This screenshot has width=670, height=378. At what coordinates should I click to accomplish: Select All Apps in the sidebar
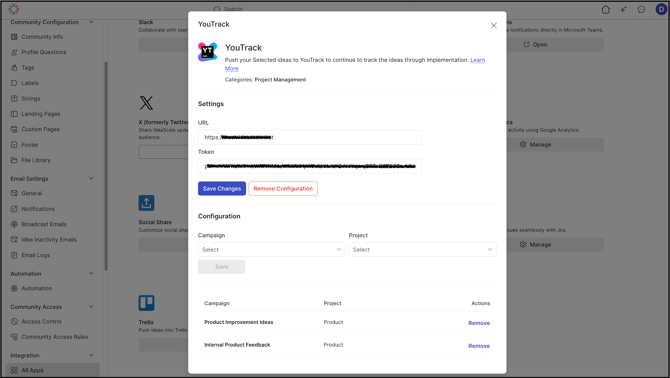pyautogui.click(x=32, y=370)
